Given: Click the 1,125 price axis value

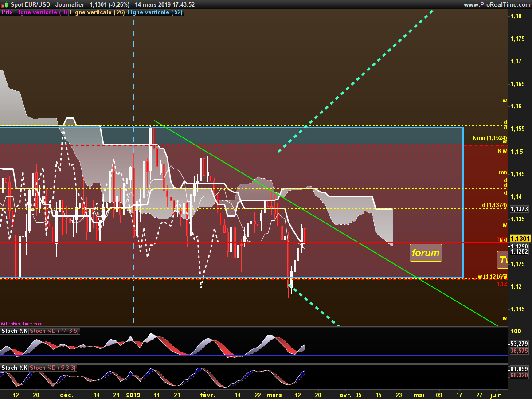Looking at the screenshot, I should click(517, 264).
